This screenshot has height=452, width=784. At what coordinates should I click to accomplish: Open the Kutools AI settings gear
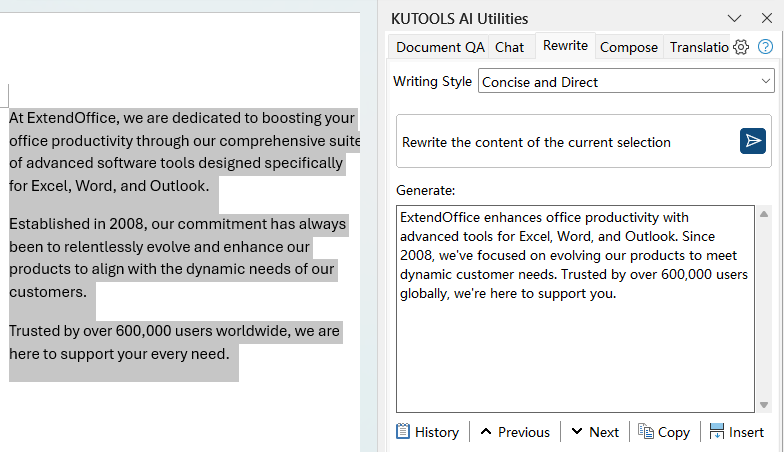click(x=740, y=47)
